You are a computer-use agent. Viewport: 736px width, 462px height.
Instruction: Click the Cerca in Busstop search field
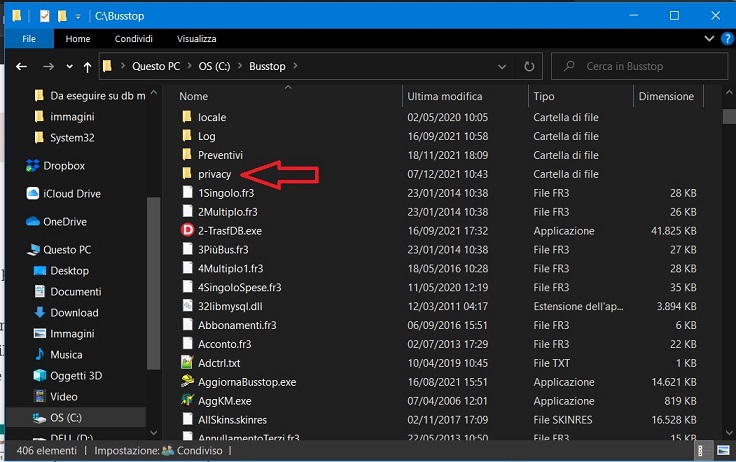click(639, 66)
